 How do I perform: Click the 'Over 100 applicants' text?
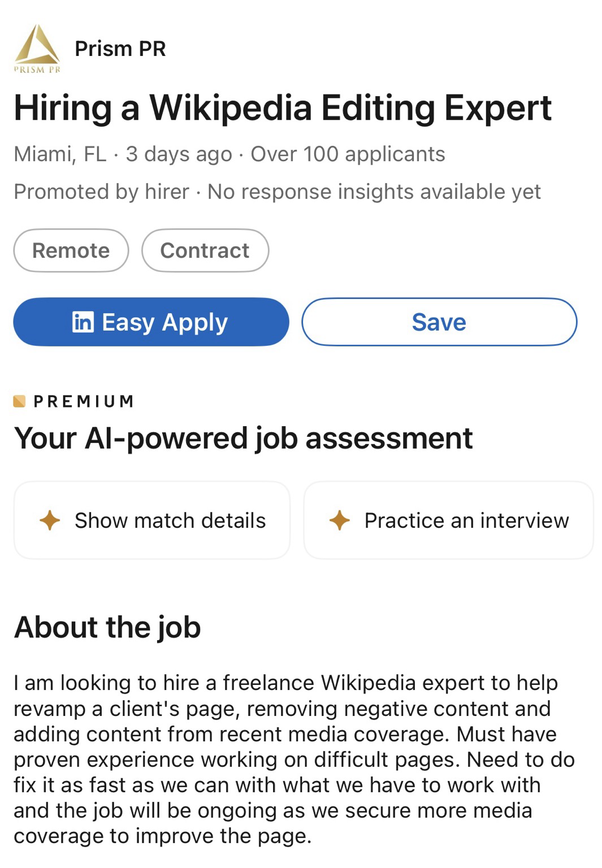tap(348, 154)
